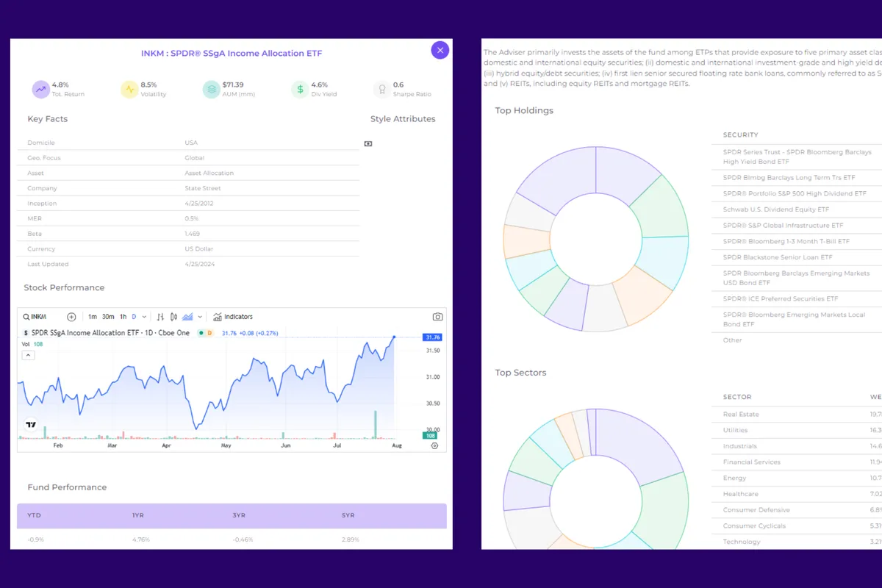Select the candlestick chart style icon
Viewport: 882px width, 588px height.
click(x=174, y=317)
